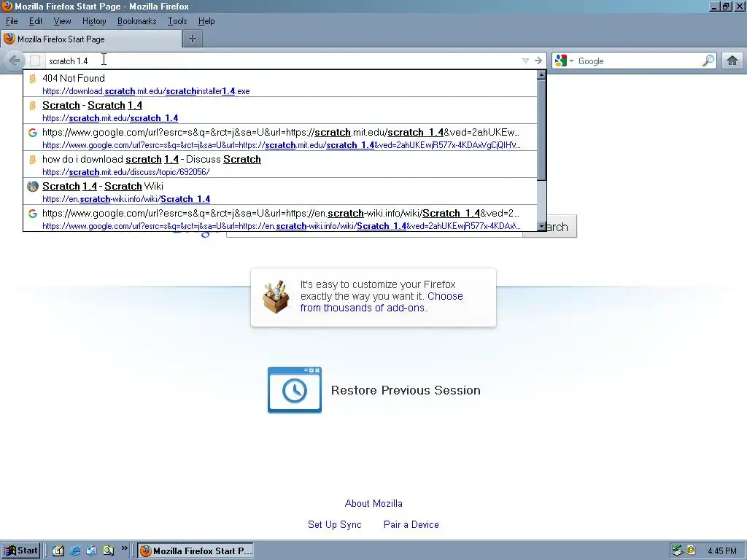Open the Bookmarks menu
This screenshot has width=747, height=560.
click(136, 21)
